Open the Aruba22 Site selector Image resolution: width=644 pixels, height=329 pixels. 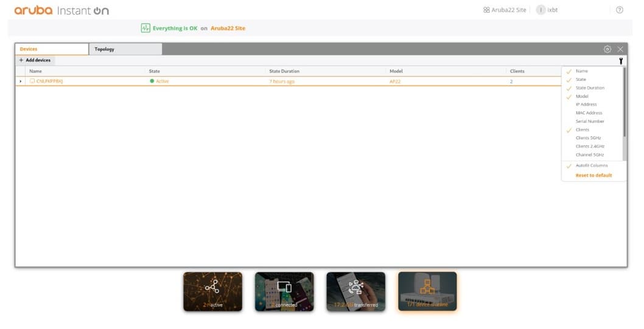[x=505, y=10]
